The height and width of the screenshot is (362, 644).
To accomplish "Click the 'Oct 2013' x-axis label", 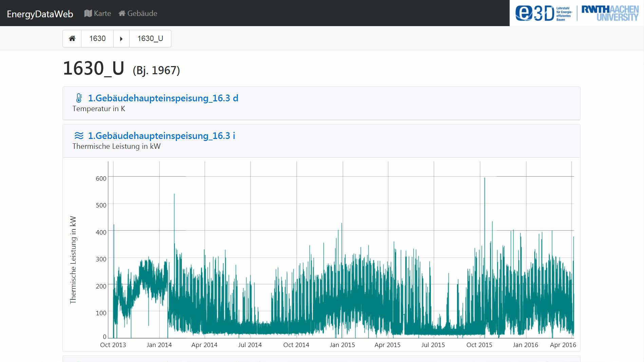I will pos(113,345).
